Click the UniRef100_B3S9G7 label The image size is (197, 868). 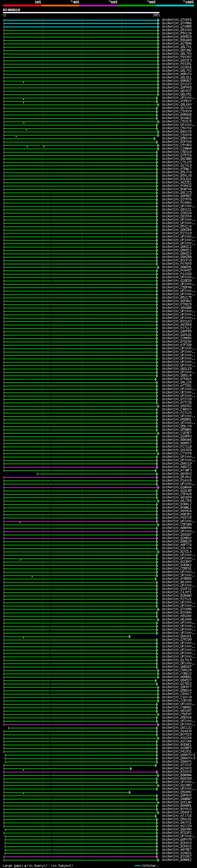pos(177,857)
